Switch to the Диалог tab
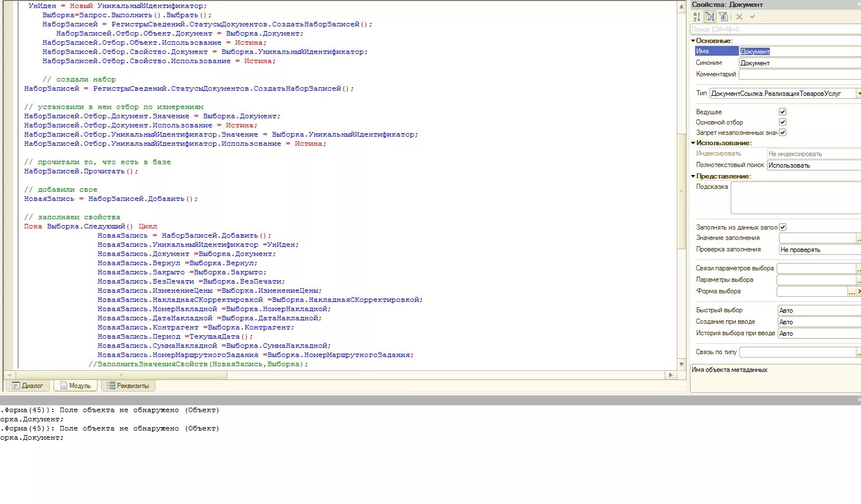This screenshot has height=504, width=861. [x=28, y=386]
